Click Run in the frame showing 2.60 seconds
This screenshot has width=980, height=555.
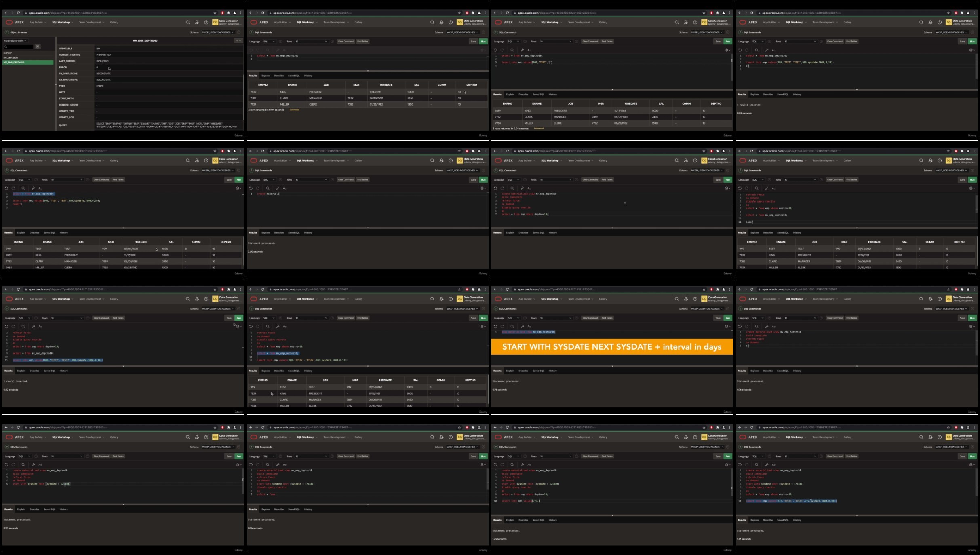[x=483, y=179]
